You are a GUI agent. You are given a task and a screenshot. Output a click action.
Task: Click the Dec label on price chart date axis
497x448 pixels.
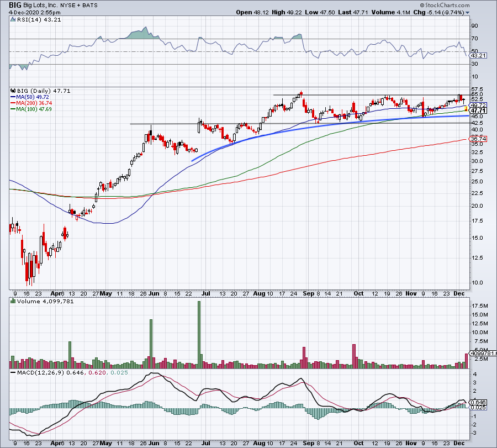click(x=459, y=293)
